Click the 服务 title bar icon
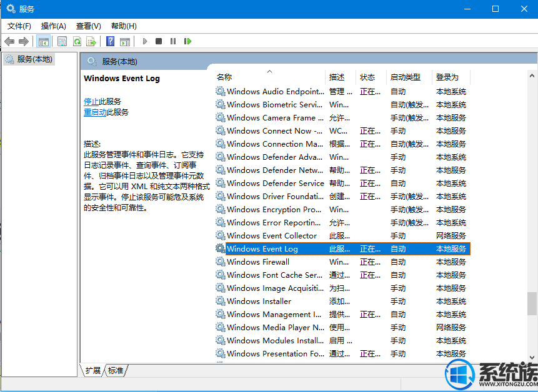 coord(11,9)
